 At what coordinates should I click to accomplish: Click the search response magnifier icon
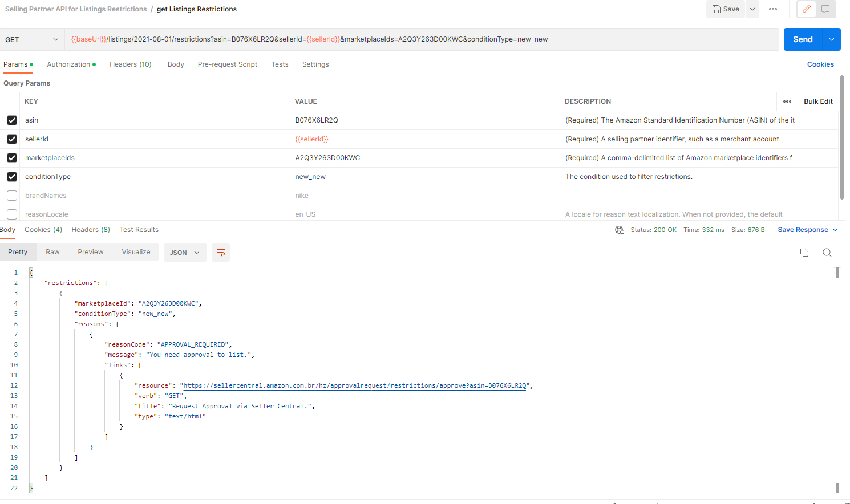pyautogui.click(x=827, y=253)
